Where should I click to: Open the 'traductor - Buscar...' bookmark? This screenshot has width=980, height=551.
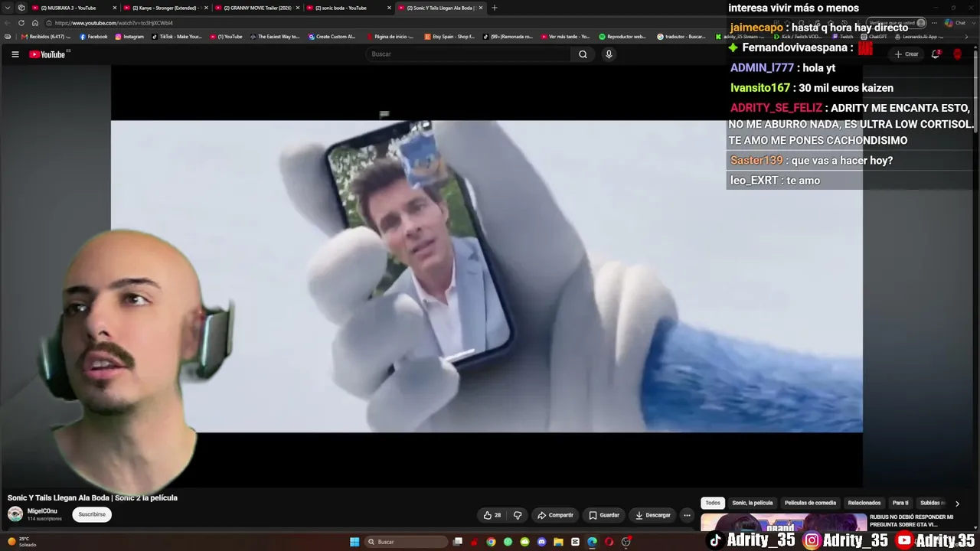pos(681,37)
